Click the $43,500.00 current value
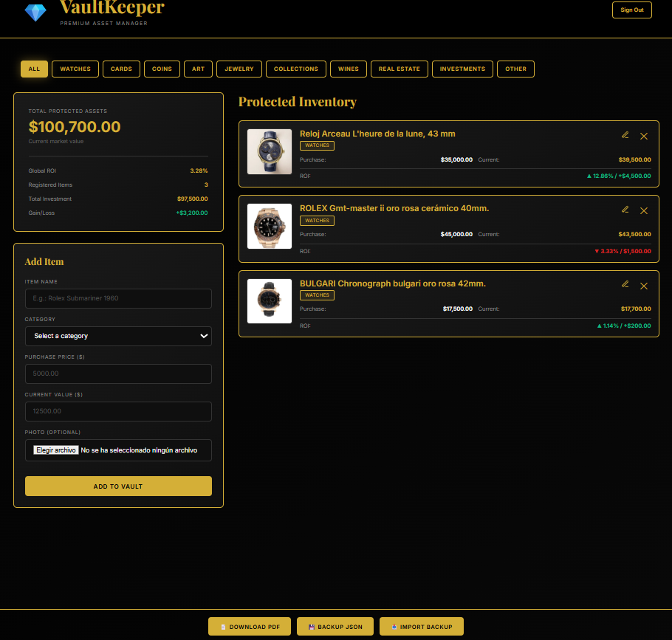This screenshot has height=640, width=672. tap(635, 234)
